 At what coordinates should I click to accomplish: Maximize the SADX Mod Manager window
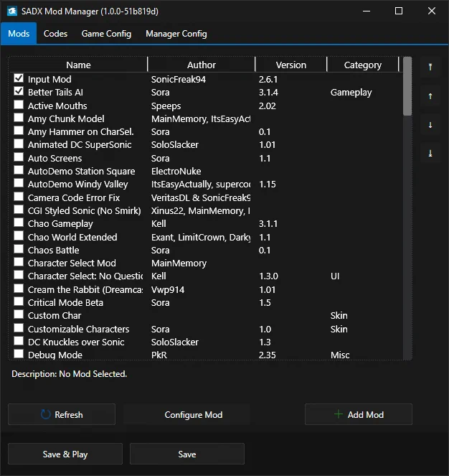click(399, 11)
